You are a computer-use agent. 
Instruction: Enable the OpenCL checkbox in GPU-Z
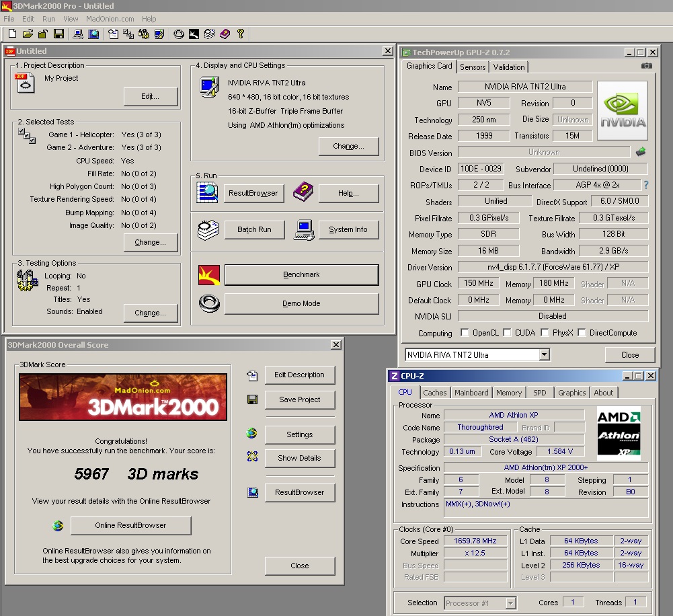click(465, 333)
